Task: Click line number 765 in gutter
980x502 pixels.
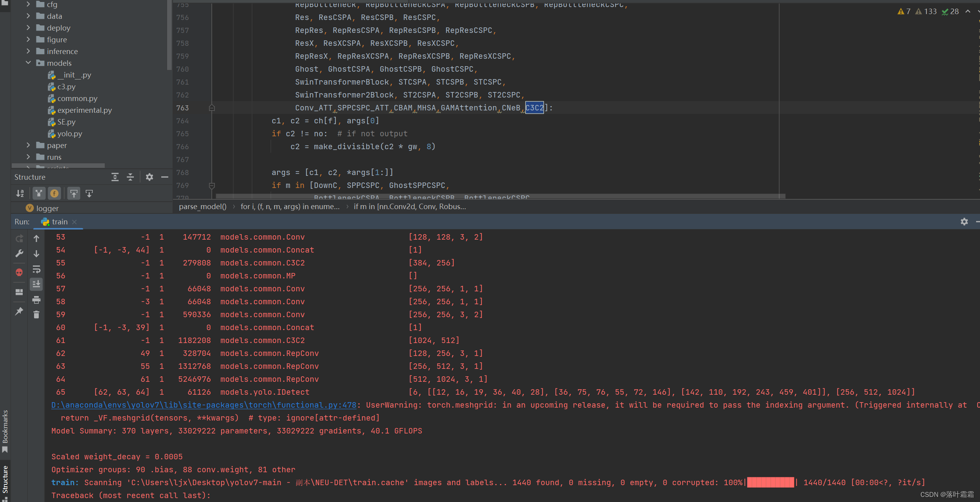Action: click(x=182, y=134)
